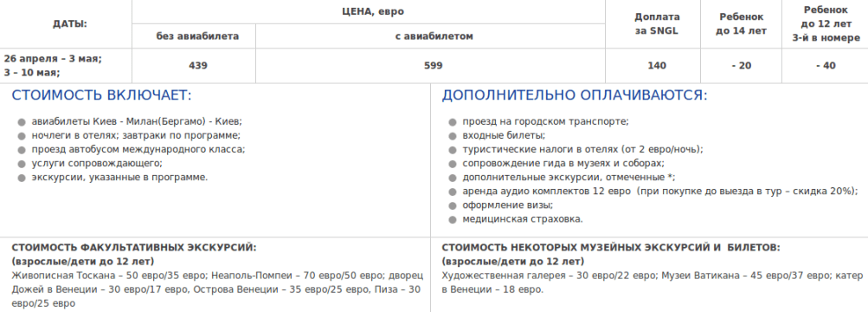Click the "без авиабилета" sub-header

(x=197, y=36)
